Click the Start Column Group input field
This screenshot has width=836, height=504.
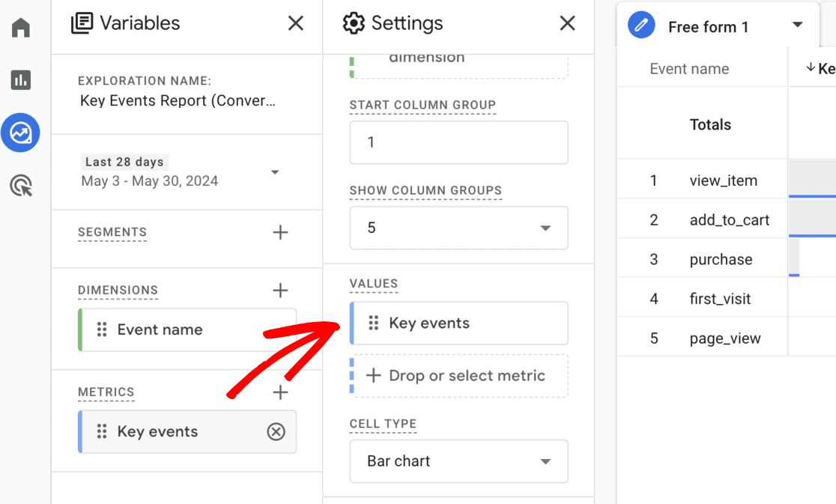(458, 142)
